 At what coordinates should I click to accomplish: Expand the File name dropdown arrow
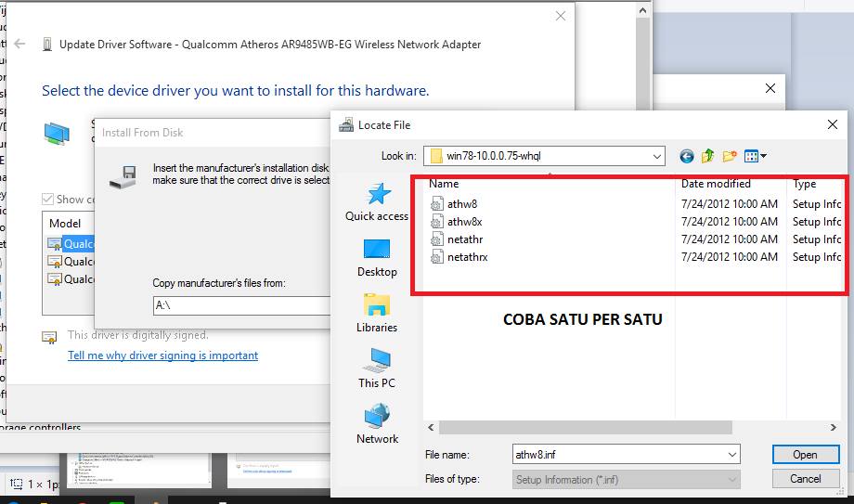point(732,455)
